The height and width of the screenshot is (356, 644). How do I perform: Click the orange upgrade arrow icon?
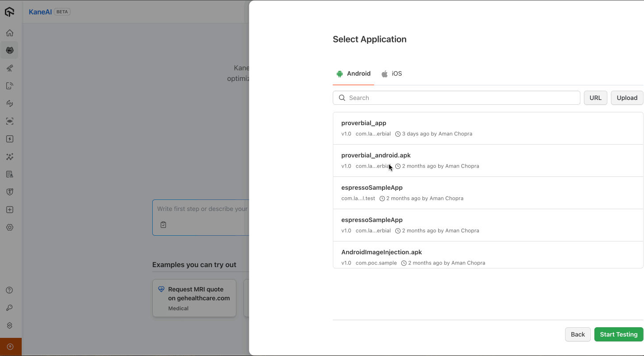[11, 347]
